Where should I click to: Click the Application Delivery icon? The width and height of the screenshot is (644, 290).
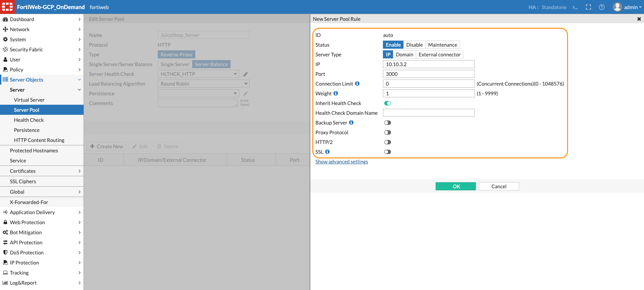click(5, 212)
